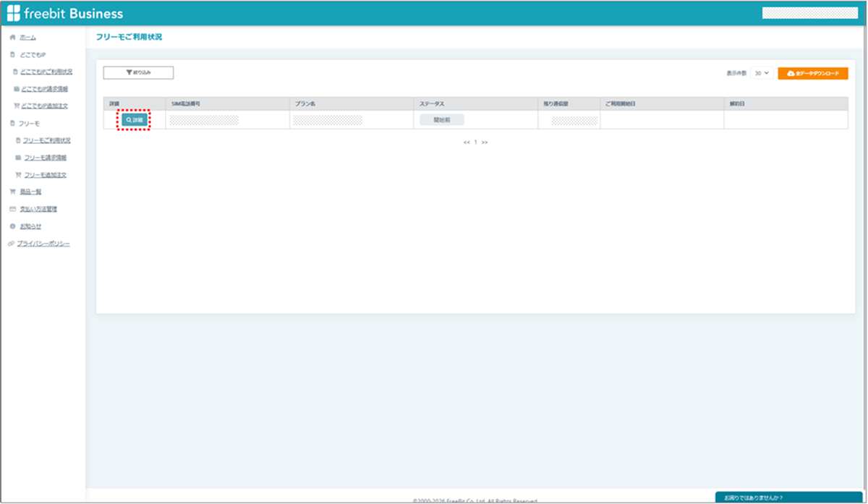Open どこでもIP請求情報 in the sidebar
The height and width of the screenshot is (504, 868).
(x=45, y=89)
